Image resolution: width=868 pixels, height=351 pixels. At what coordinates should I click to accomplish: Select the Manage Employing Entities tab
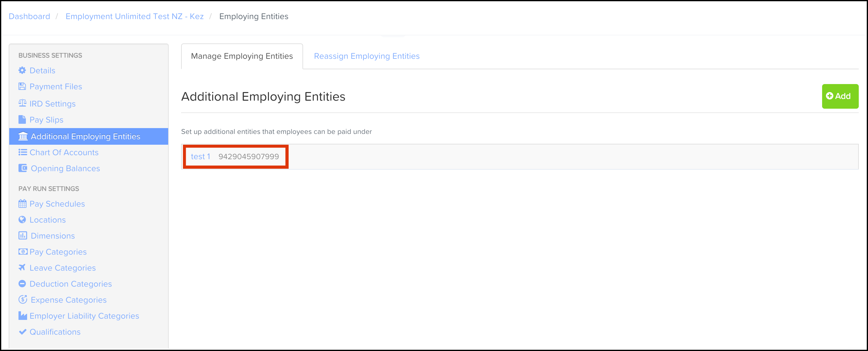point(242,56)
